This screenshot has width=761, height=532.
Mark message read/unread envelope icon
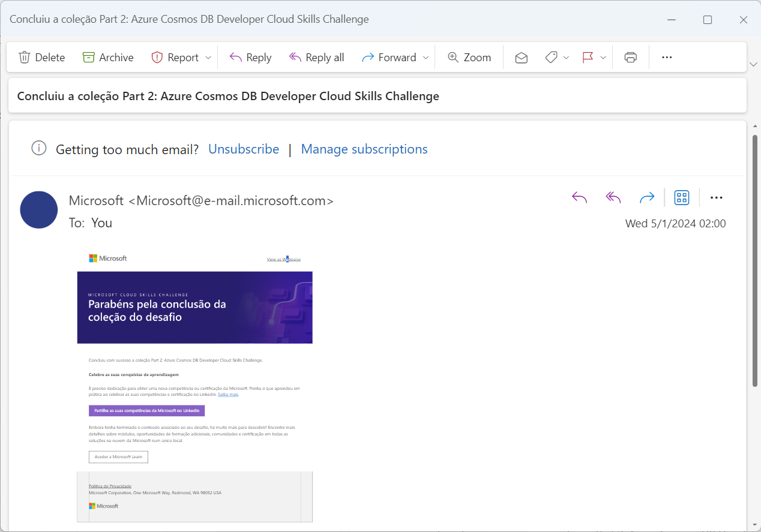(522, 58)
